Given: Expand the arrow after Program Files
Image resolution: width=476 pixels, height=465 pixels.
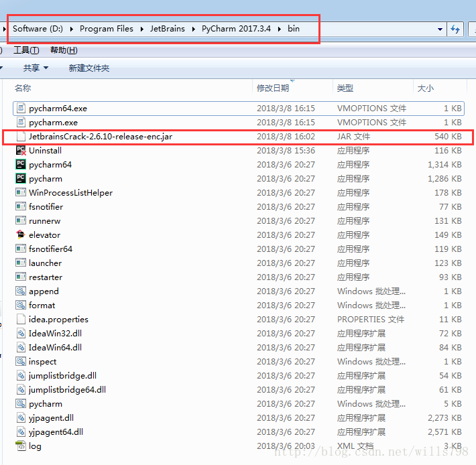Looking at the screenshot, I should coord(141,29).
